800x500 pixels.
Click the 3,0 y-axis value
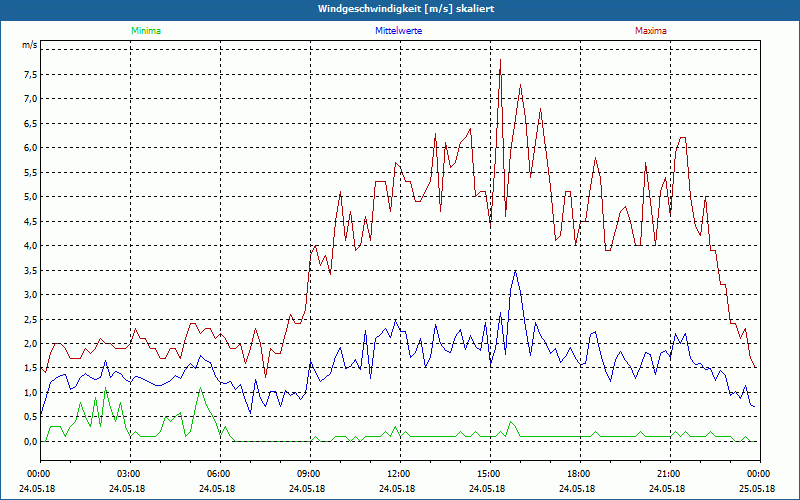tap(31, 295)
